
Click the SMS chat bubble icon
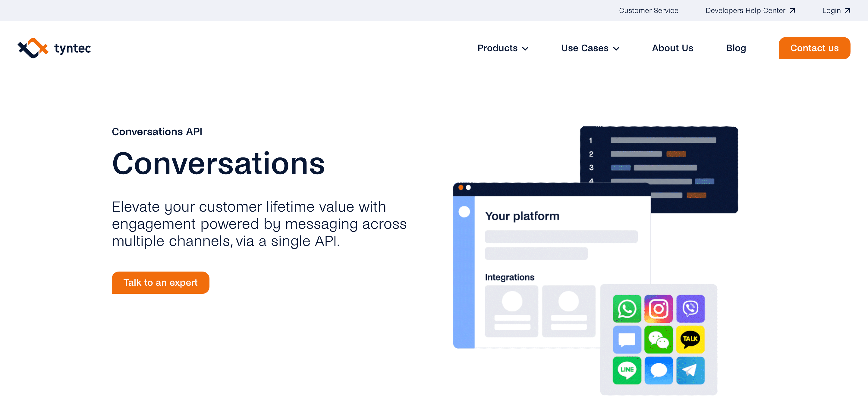pyautogui.click(x=627, y=339)
